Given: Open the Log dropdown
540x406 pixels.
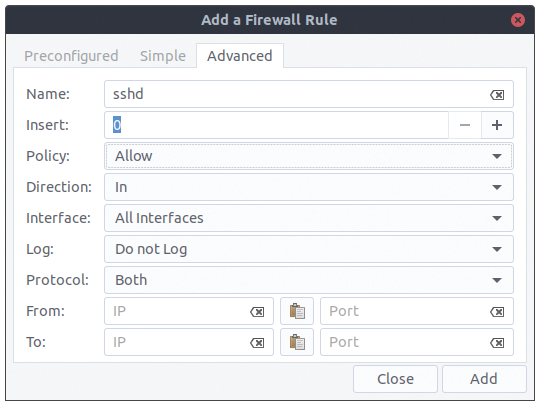Looking at the screenshot, I should (x=309, y=249).
